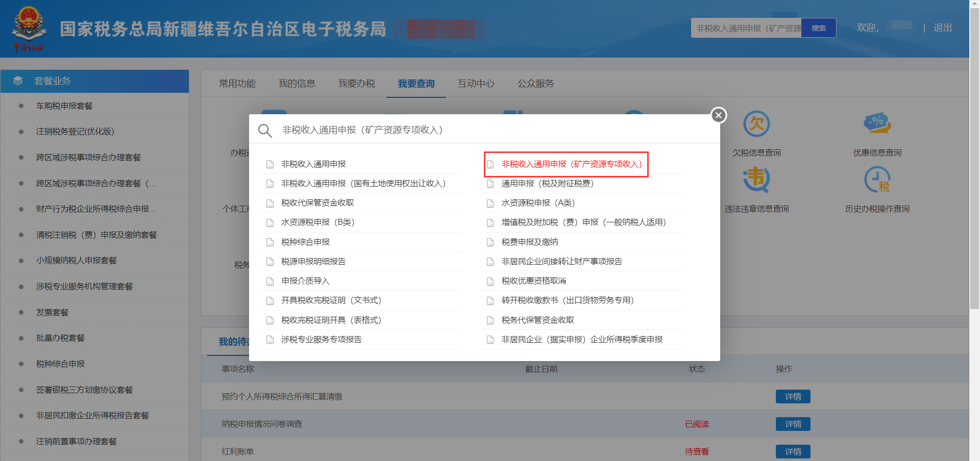Open 增值税及附加税（费）申报 result
This screenshot has width=980, height=461.
[x=584, y=222]
